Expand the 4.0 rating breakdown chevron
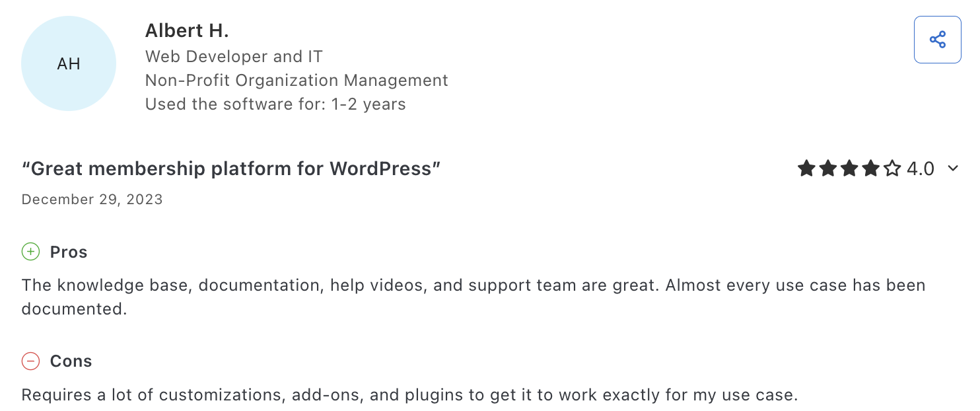Image resolution: width=980 pixels, height=411 pixels. pos(952,168)
